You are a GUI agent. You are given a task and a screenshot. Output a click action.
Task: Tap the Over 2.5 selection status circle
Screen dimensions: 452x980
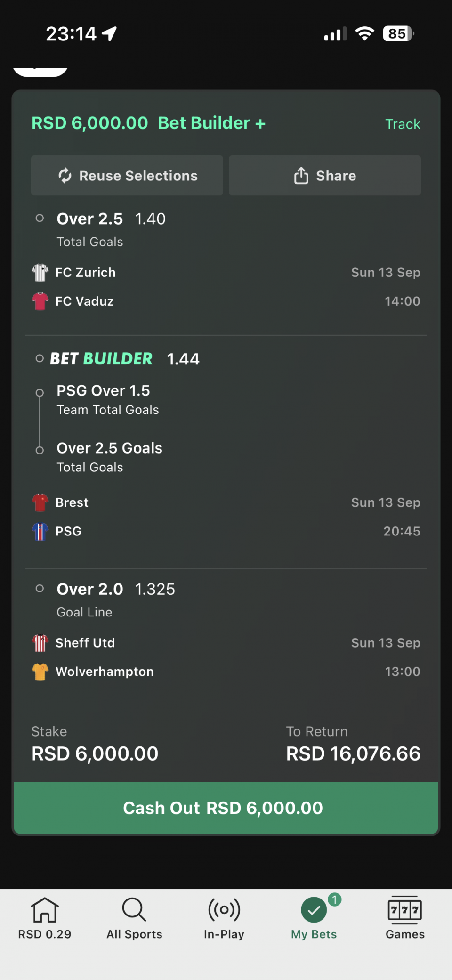coord(40,218)
